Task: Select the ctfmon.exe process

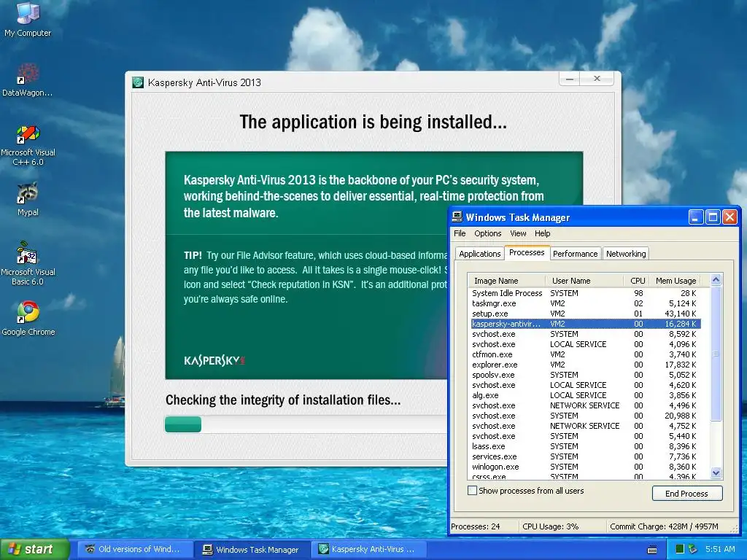Action: click(586, 355)
